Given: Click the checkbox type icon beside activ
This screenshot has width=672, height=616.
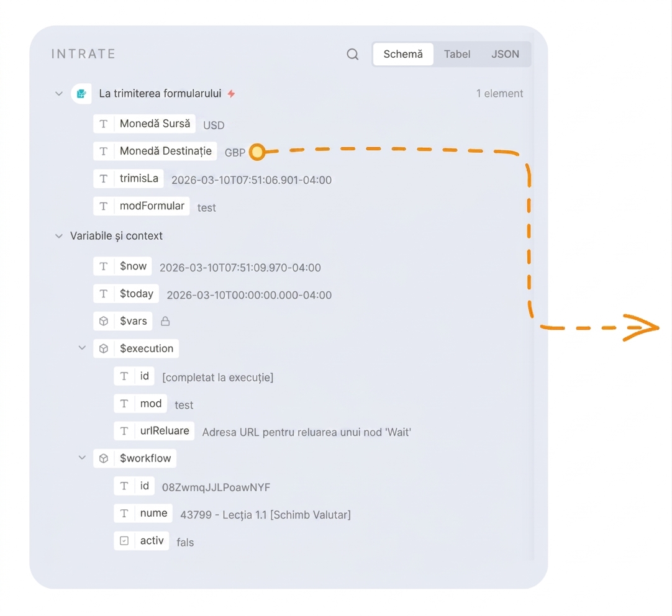Looking at the screenshot, I should [124, 541].
